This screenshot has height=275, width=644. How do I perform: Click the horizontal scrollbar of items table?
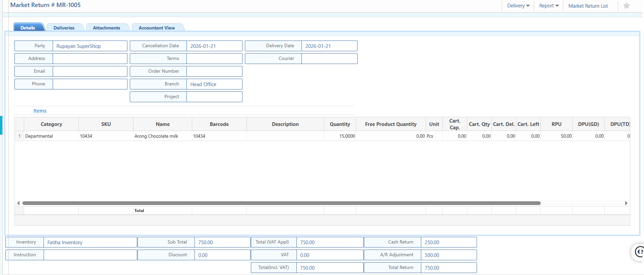click(x=281, y=203)
